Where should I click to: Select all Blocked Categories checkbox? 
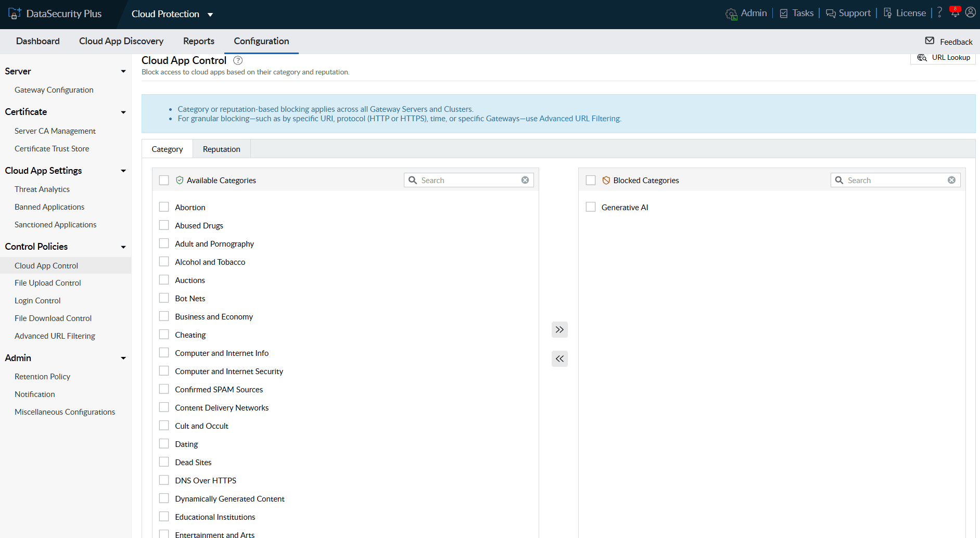click(x=591, y=180)
